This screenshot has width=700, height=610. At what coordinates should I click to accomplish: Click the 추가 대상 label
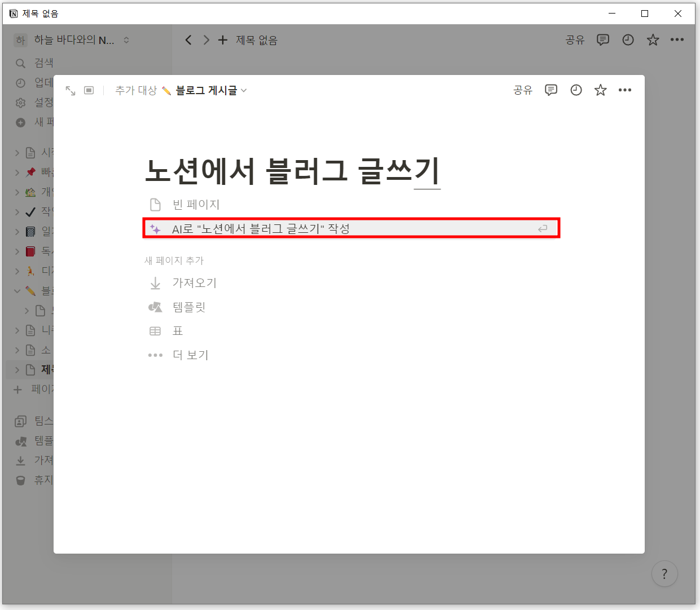pyautogui.click(x=136, y=90)
